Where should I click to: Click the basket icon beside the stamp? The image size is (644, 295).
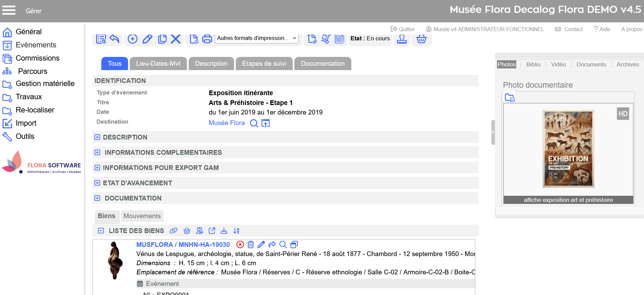coord(421,39)
